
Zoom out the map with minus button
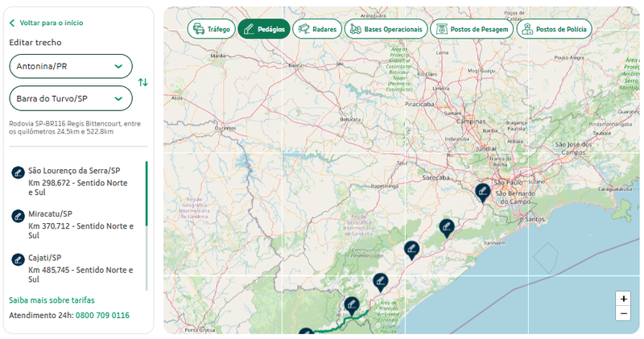(623, 314)
